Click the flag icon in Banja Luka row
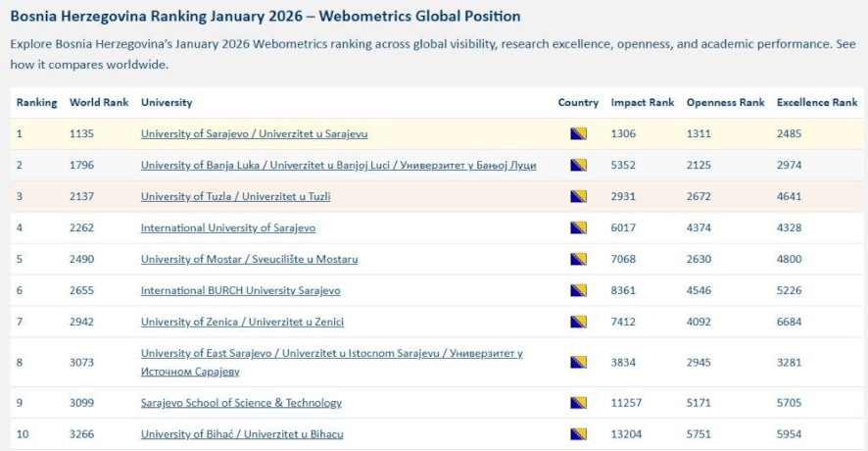 click(578, 166)
